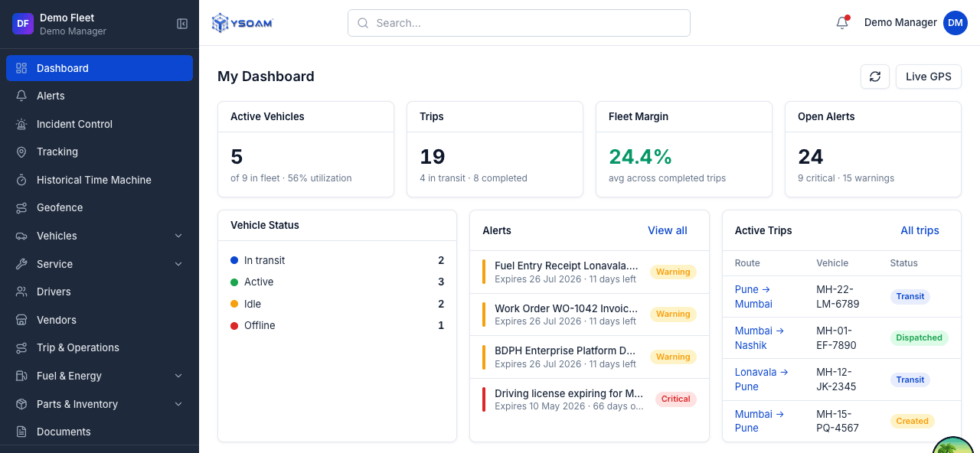Navigate to Geofence

tap(100, 207)
